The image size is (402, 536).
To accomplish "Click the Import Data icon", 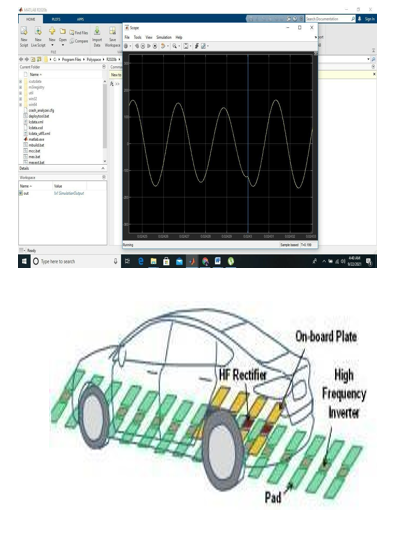I will click(x=97, y=31).
